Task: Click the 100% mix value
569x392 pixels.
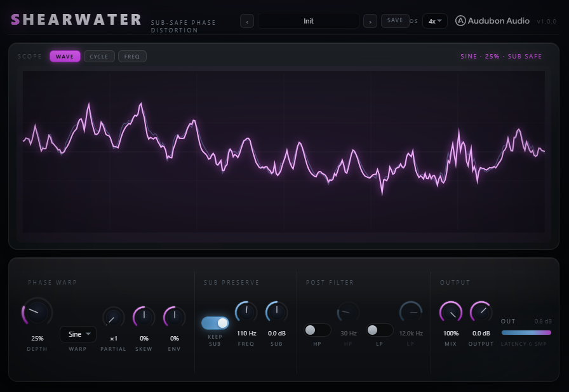Action: [x=451, y=333]
